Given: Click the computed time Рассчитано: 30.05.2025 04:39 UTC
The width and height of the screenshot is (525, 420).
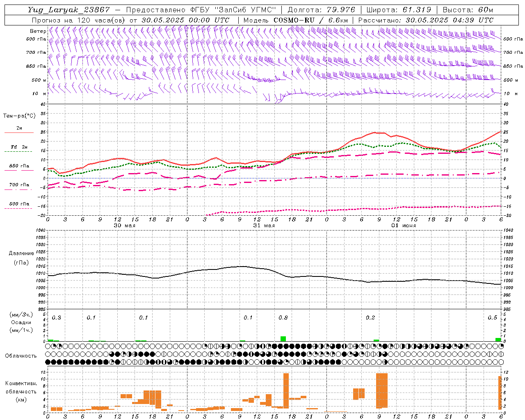Looking at the screenshot, I should [426, 20].
